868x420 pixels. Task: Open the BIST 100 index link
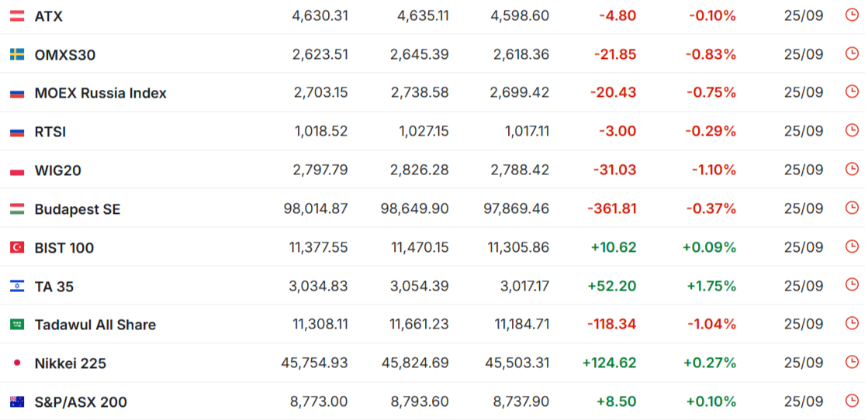coord(64,248)
